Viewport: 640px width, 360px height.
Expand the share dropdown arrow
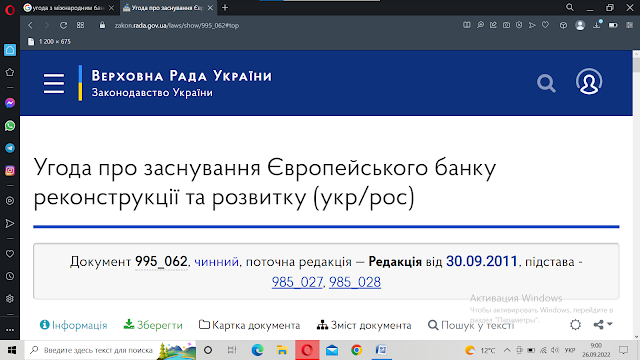(610, 324)
